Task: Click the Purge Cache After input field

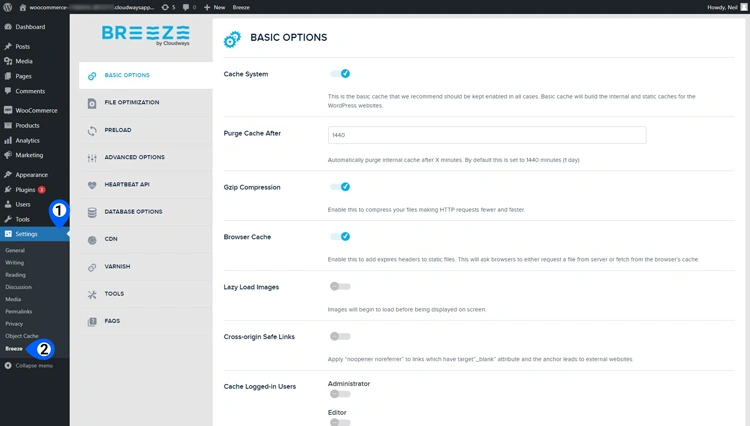Action: click(486, 135)
